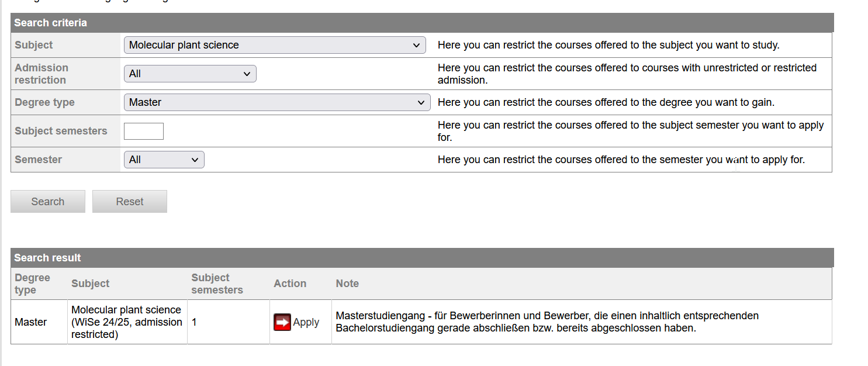Click the Apply link in the search result

306,322
